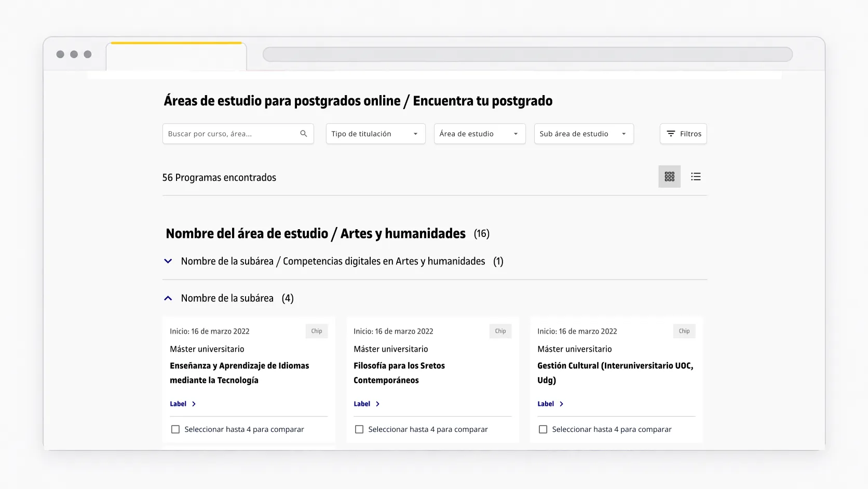Open the Sub área de estudio dropdown

click(584, 134)
